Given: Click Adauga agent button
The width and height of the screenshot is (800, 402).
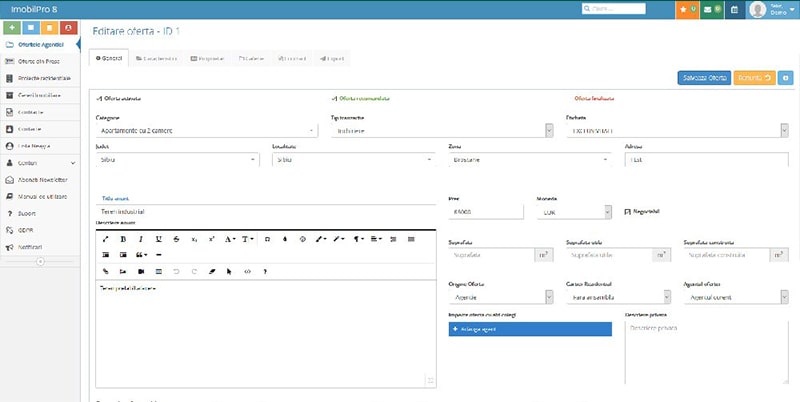Looking at the screenshot, I should (530, 329).
